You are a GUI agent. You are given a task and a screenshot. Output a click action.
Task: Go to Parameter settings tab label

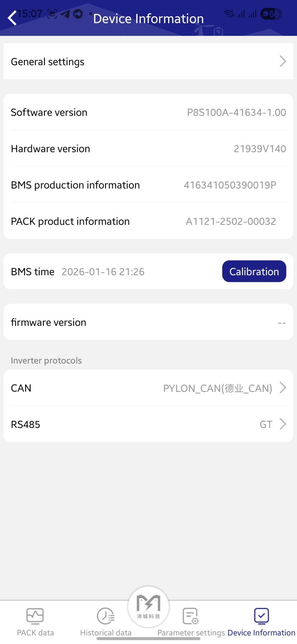tap(191, 633)
